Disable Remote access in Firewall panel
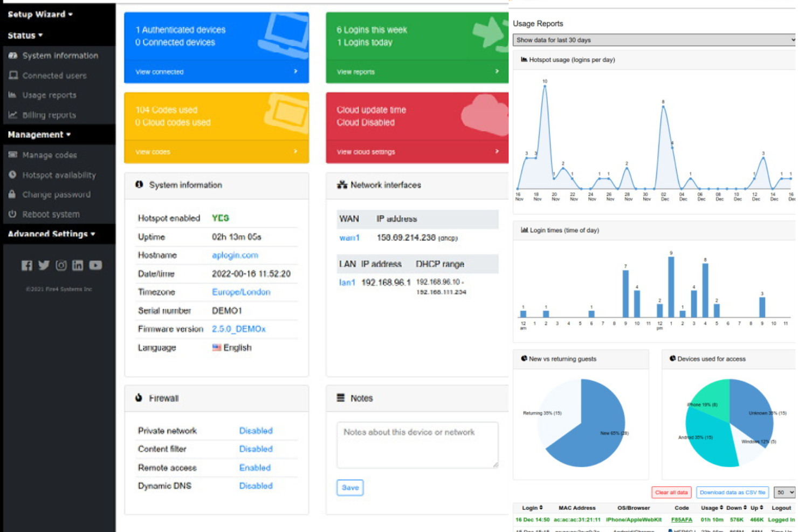The image size is (798, 532). (254, 467)
